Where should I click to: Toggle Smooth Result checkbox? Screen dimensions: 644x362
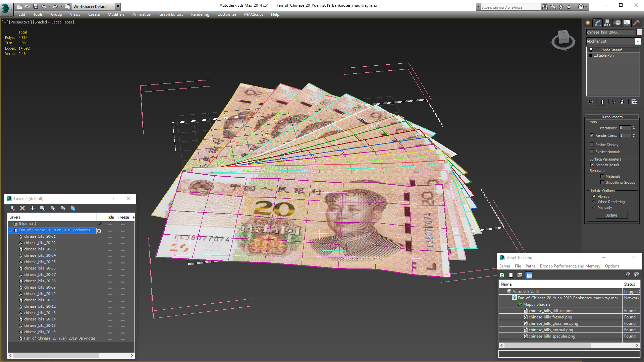tap(592, 165)
